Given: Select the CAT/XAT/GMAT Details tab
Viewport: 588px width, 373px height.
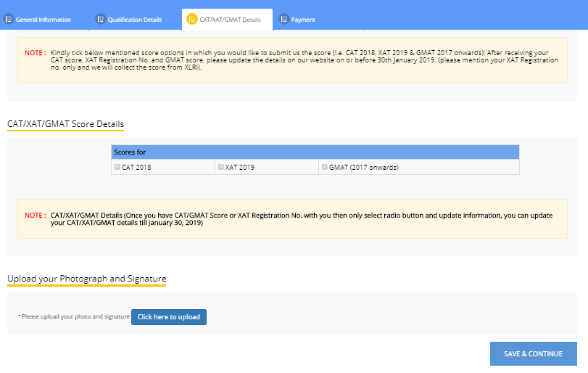Looking at the screenshot, I should [227, 20].
